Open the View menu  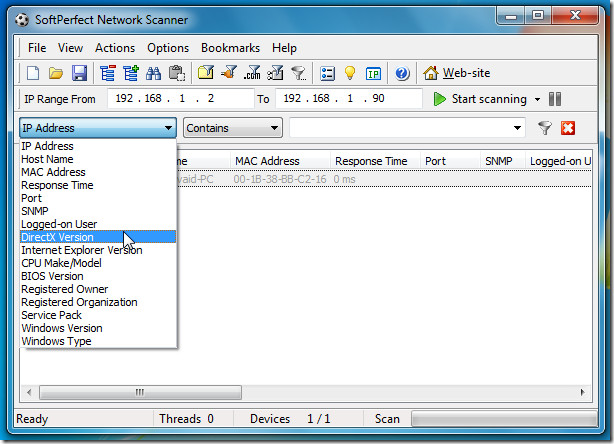(x=70, y=48)
